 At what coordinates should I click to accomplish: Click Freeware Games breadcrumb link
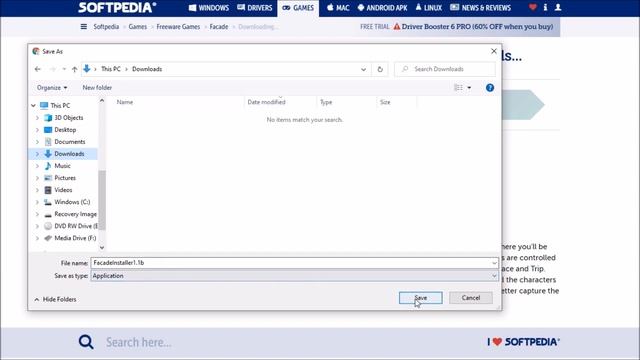pos(178,27)
